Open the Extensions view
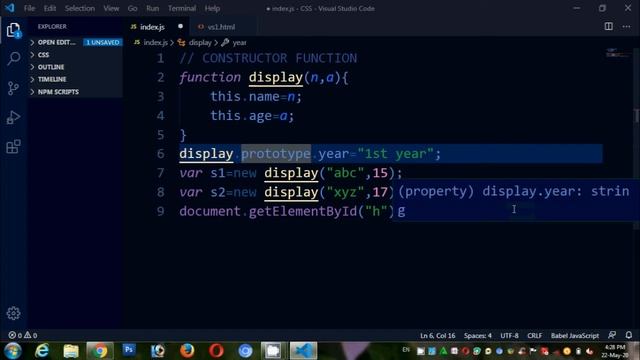 click(x=13, y=147)
